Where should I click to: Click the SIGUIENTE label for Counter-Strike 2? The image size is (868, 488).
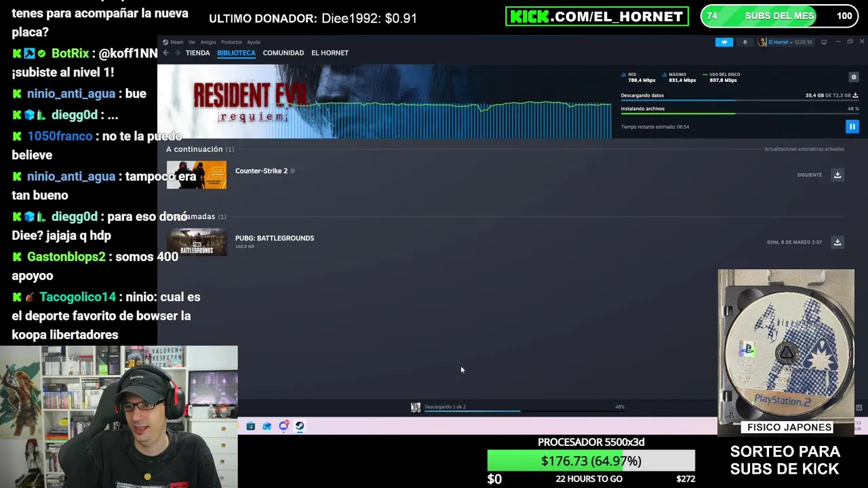[x=810, y=175]
